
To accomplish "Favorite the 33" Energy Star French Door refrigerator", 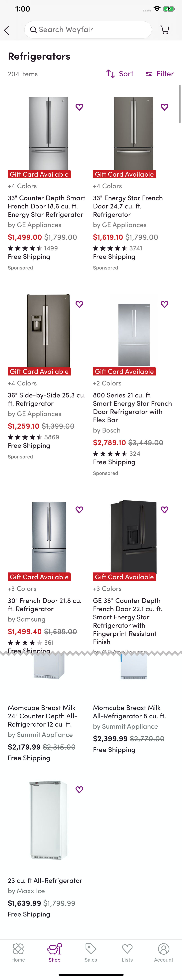I will point(164,107).
